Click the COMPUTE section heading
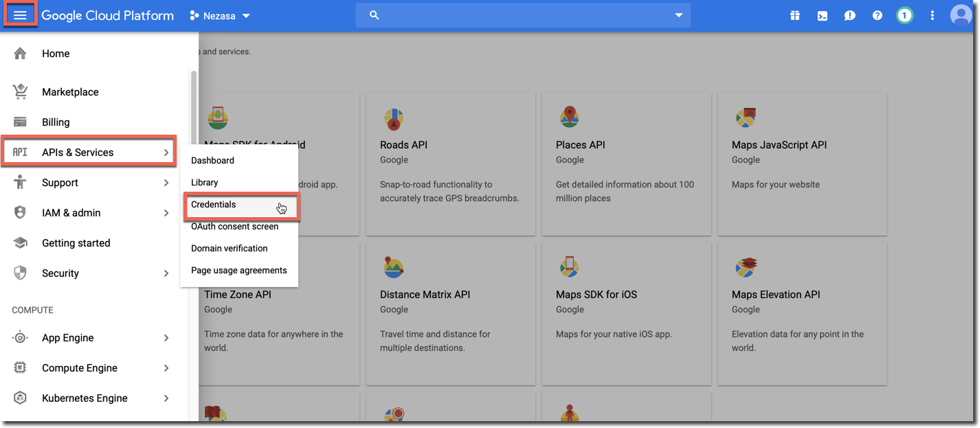The image size is (980, 428). 32,311
